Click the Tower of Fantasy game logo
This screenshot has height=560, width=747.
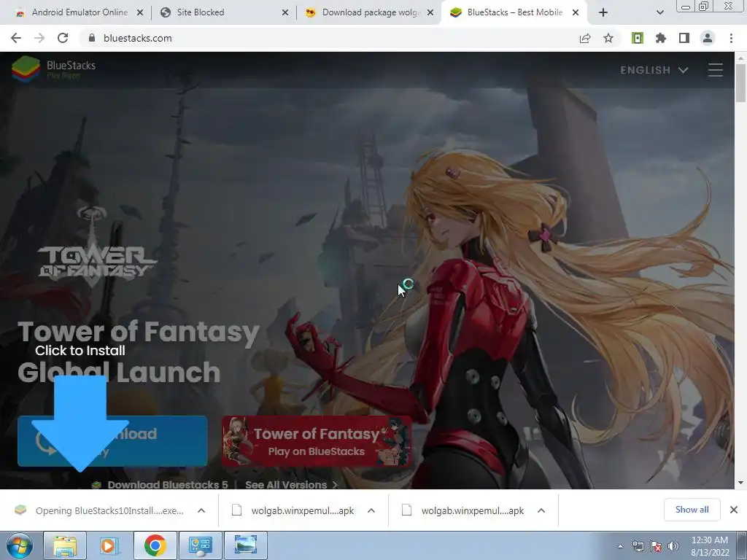(97, 248)
